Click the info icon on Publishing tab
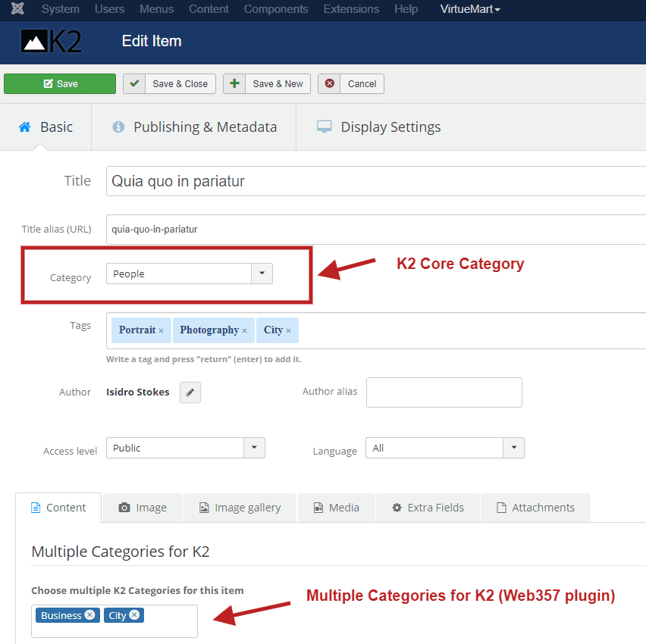This screenshot has height=644, width=646. [118, 127]
